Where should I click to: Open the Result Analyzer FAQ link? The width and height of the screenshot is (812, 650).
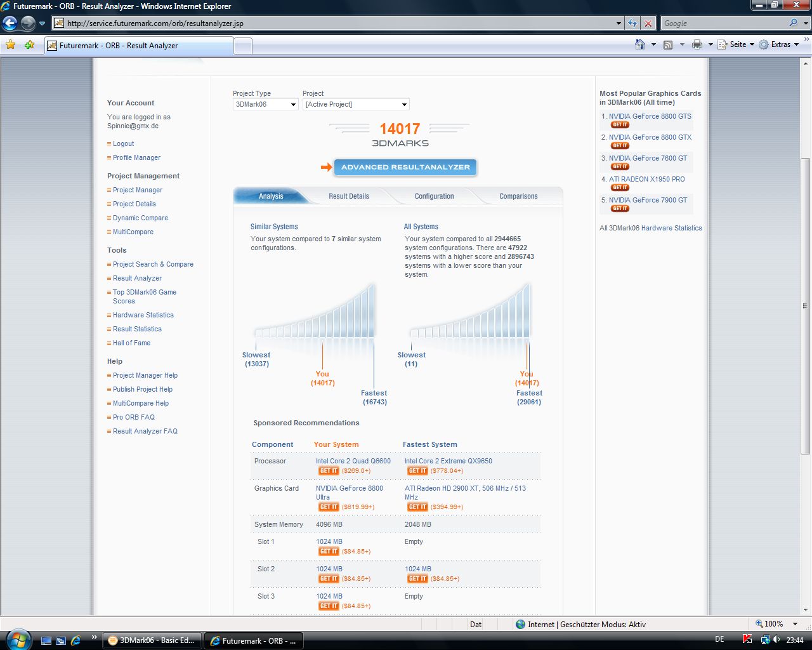coord(145,432)
